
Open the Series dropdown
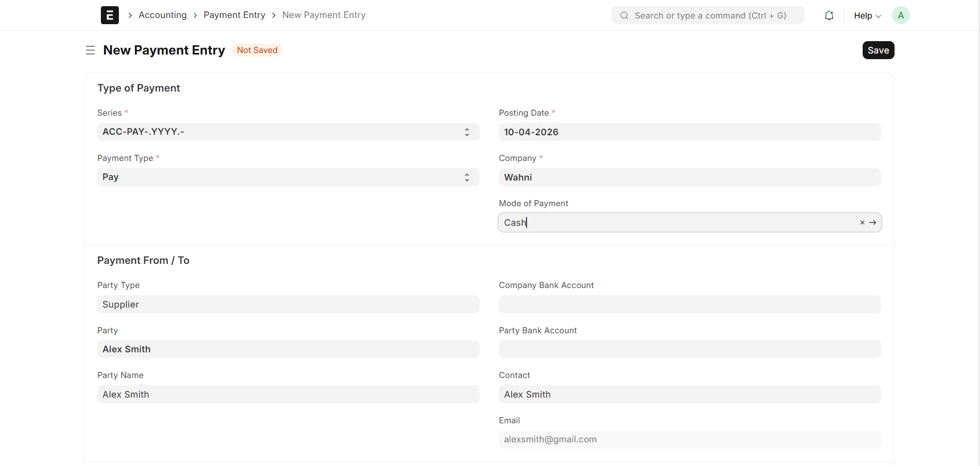288,132
